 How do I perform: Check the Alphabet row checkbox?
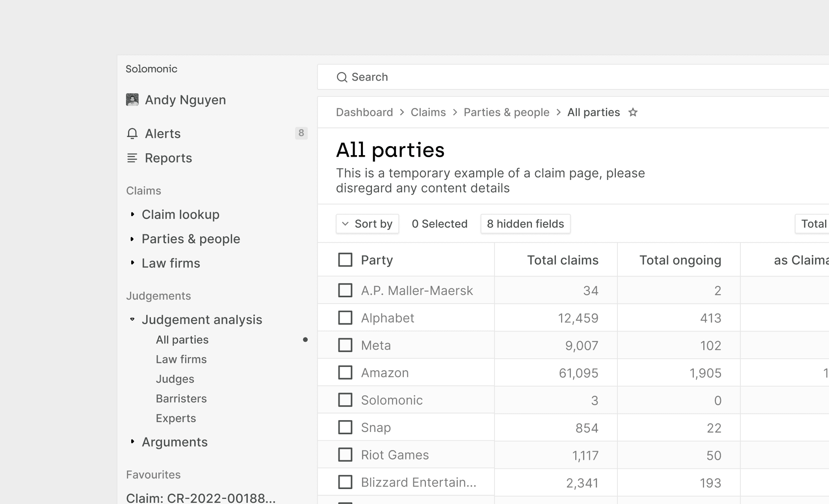(x=345, y=318)
